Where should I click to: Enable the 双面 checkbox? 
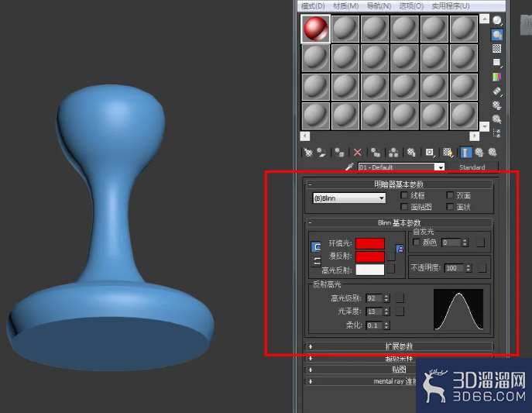point(450,195)
